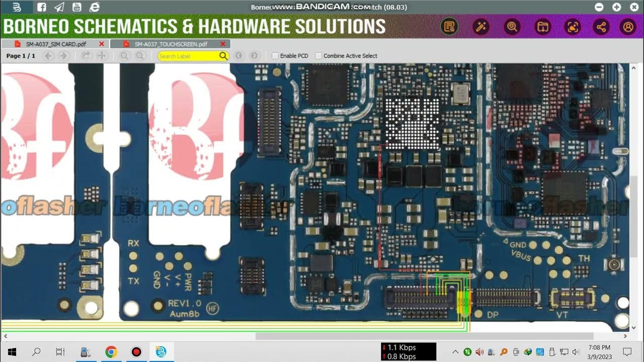The height and width of the screenshot is (362, 644).
Task: Click the rotate page toolbar icon
Action: 86,56
